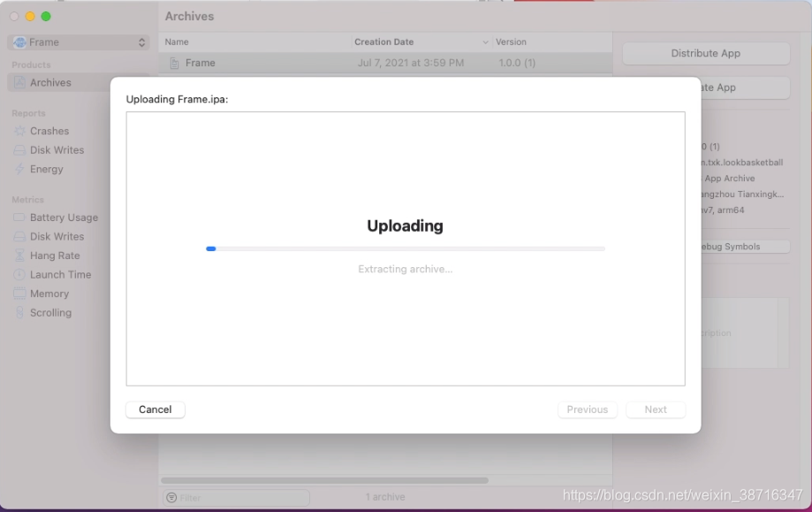Click the yellow minimize window button

click(30, 17)
